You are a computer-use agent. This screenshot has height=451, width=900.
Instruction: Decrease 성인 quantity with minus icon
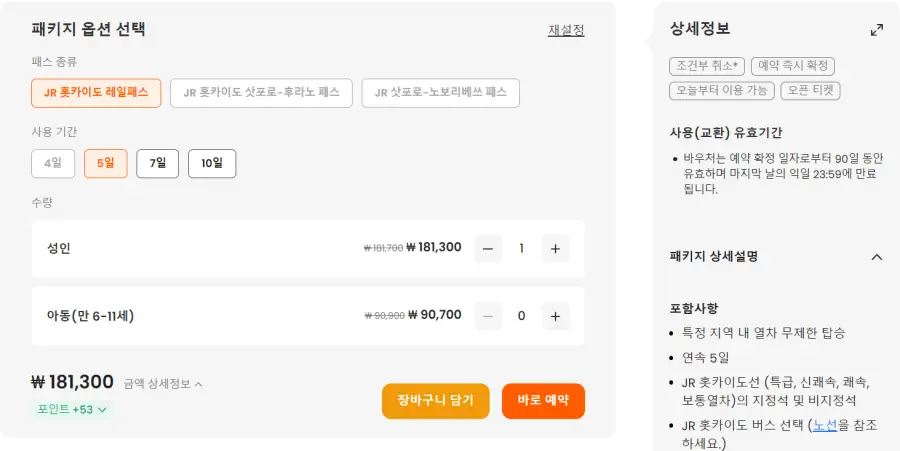point(488,248)
